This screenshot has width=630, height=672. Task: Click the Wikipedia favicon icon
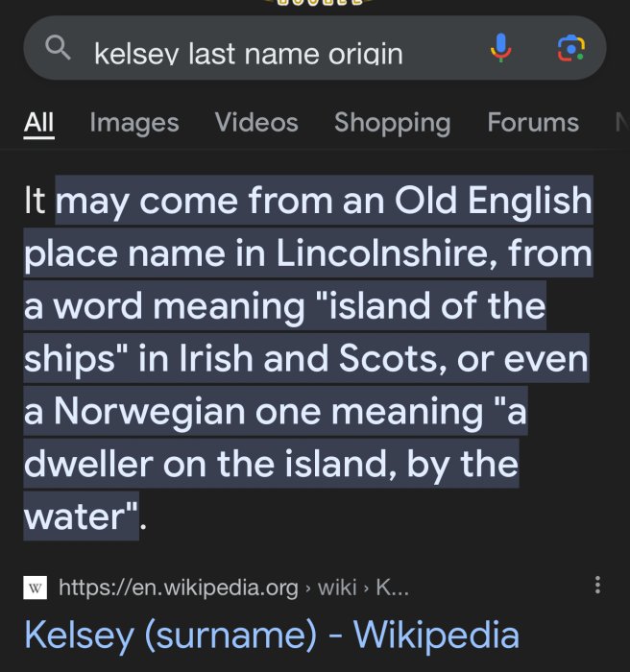click(x=36, y=588)
